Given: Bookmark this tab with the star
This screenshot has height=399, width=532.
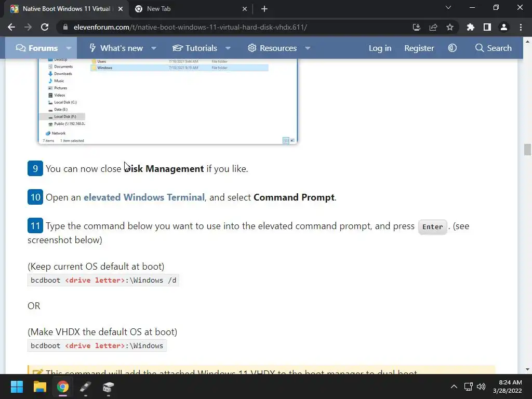Looking at the screenshot, I should tap(450, 27).
